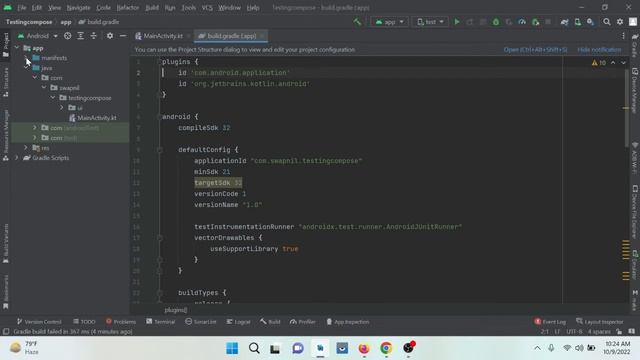Viewport: 640px width, 360px height.
Task: Click the Select Opened File target icon
Action: click(x=67, y=36)
